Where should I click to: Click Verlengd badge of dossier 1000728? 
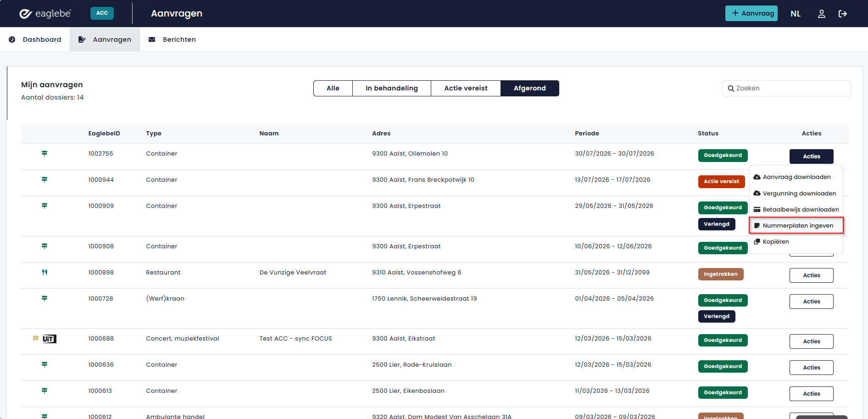point(717,317)
